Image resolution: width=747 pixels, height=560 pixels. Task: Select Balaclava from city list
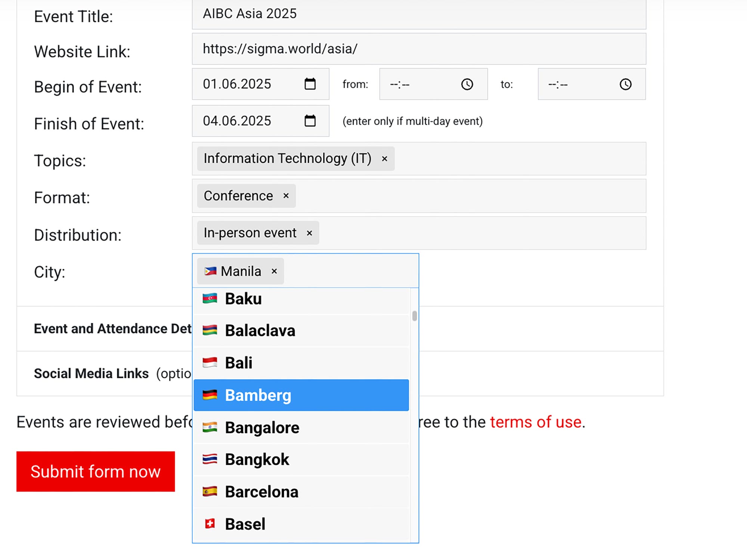301,331
